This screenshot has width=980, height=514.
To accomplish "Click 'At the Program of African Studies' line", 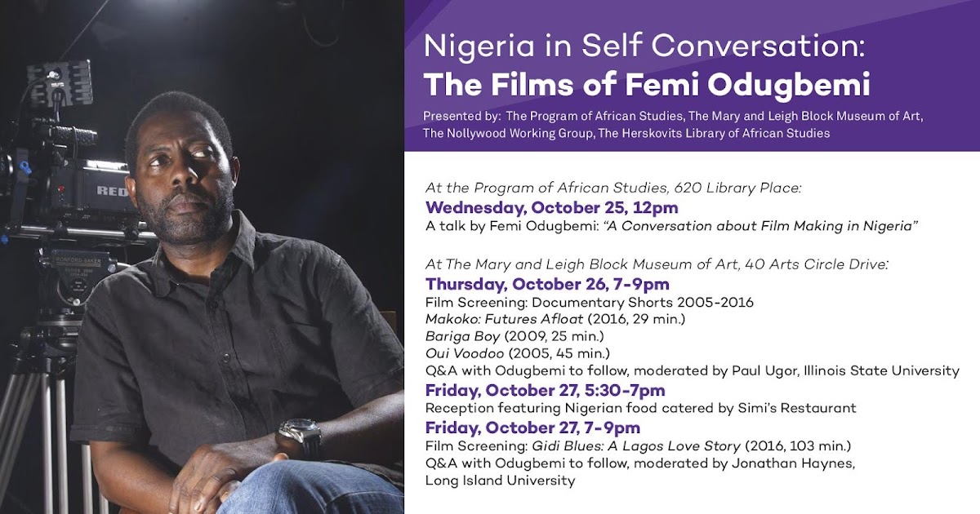I will pyautogui.click(x=613, y=188).
